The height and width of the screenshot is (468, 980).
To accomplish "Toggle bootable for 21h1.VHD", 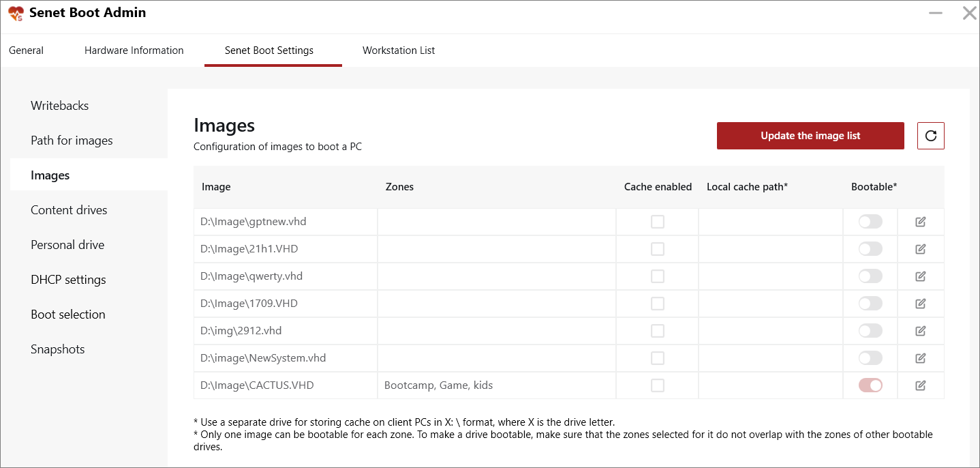I will 870,249.
